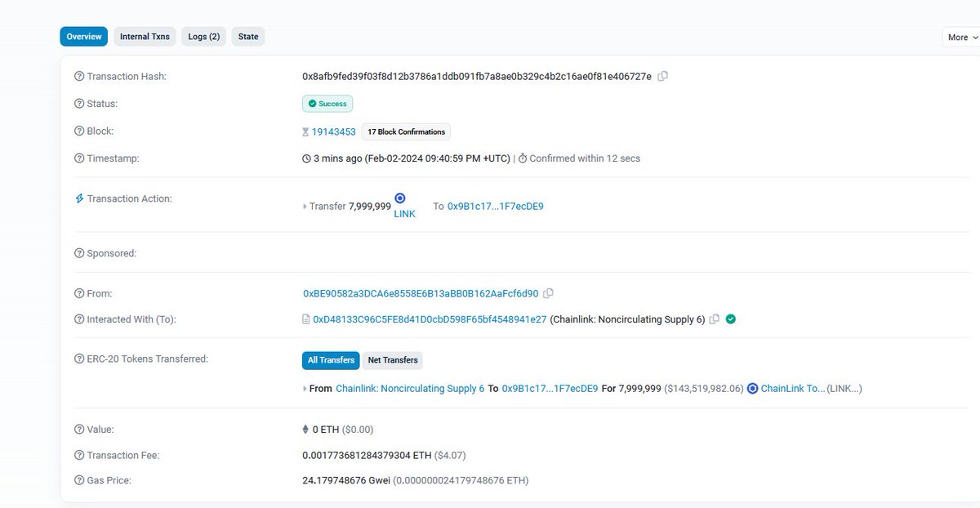The height and width of the screenshot is (508, 980).
Task: Click the help icon beside Interacted With (To)
Action: point(79,319)
